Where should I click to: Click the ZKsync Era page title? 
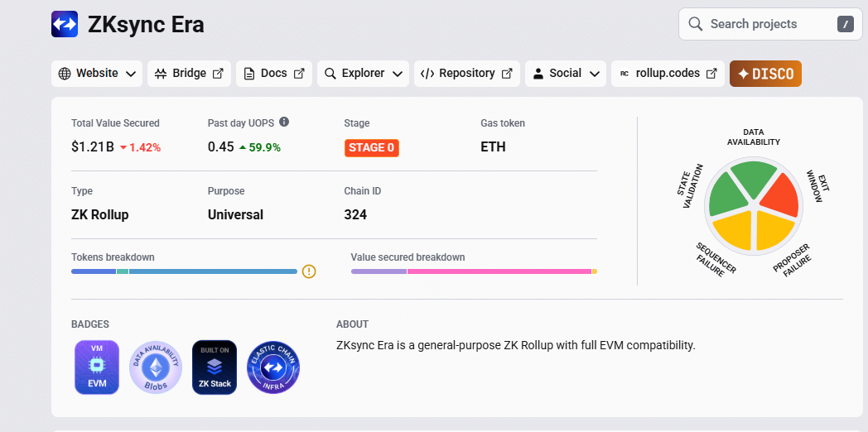146,24
